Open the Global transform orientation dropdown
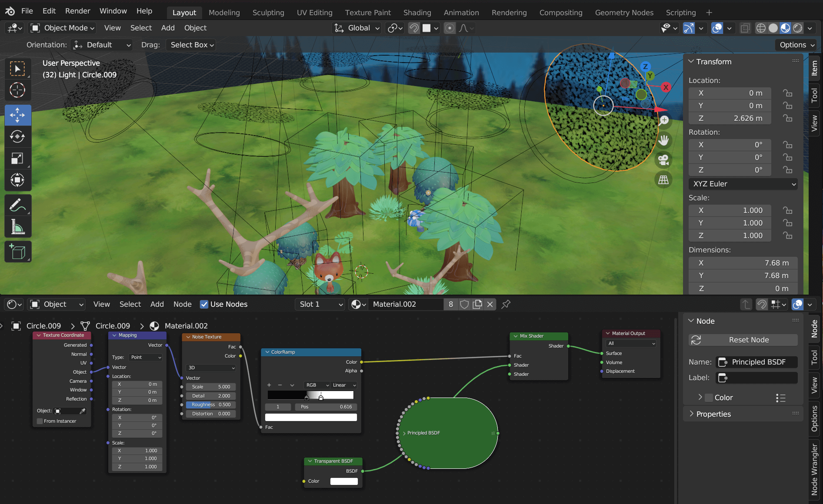 pyautogui.click(x=357, y=28)
